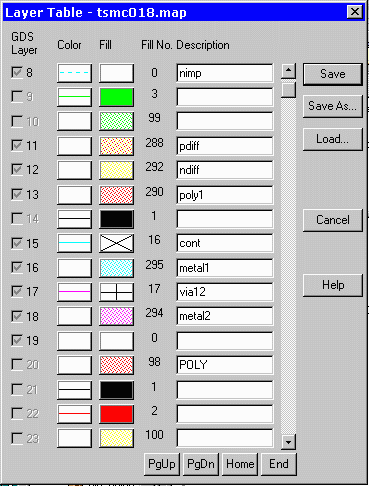Screen dimensions: 369x486
Task: Close the Layer Table window
Action: click(x=354, y=12)
